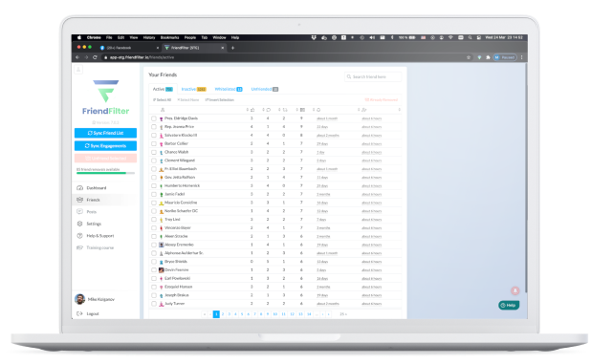Switch to the Whitelisted tab
This screenshot has width=591, height=364.
229,89
